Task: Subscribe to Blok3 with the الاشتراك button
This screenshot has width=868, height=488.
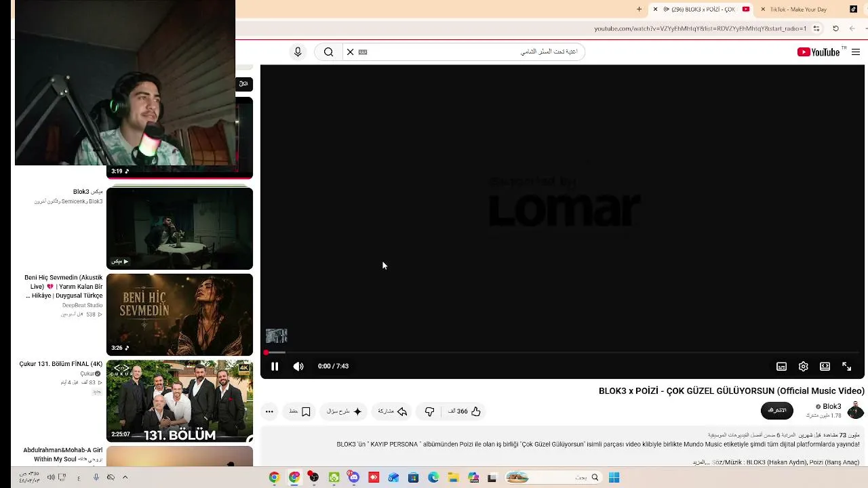Action: 777,410
